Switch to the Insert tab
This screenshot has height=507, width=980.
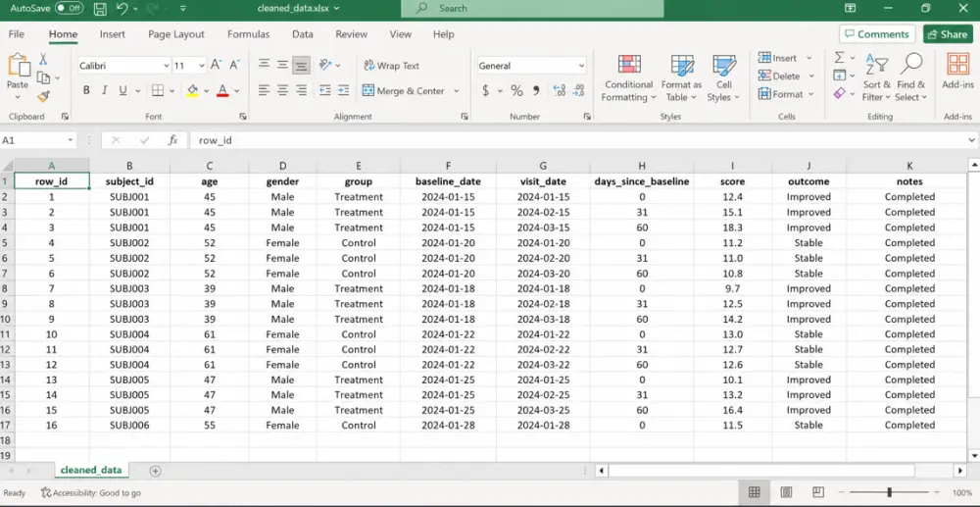point(113,34)
